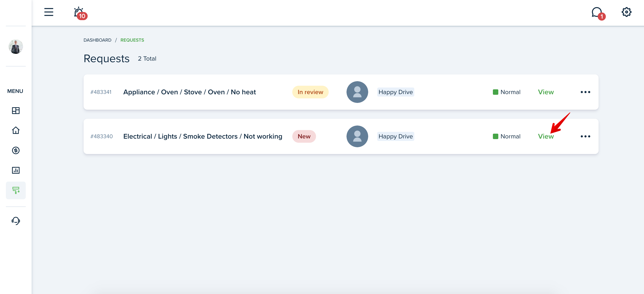Click the New status badge
Viewport: 644px width, 294px height.
pos(304,136)
